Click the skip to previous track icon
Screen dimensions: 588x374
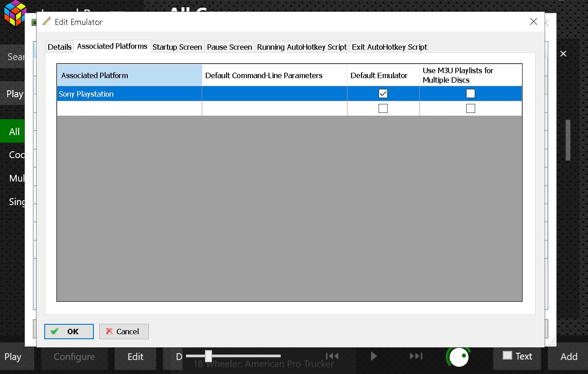click(x=332, y=356)
